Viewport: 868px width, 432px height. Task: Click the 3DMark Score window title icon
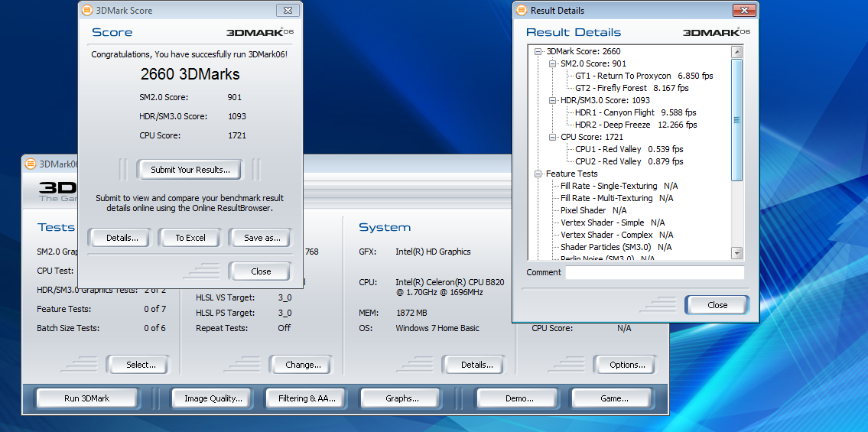pyautogui.click(x=87, y=11)
